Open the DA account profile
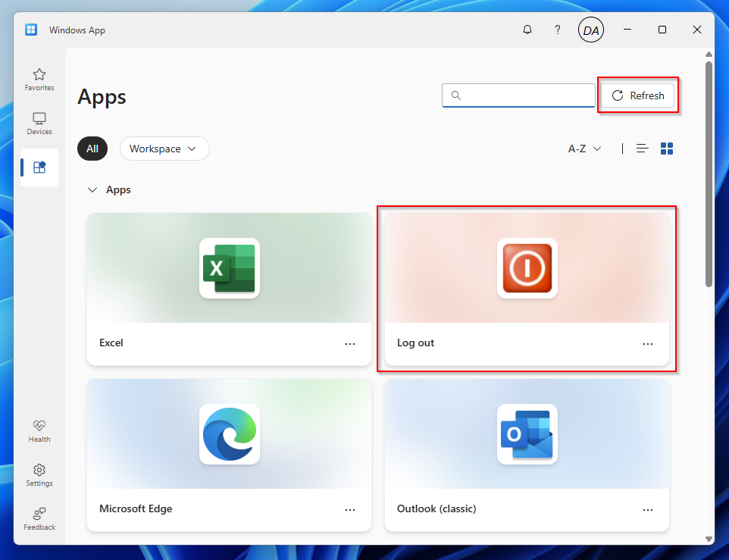Screen dimensions: 729x560 [x=591, y=30]
